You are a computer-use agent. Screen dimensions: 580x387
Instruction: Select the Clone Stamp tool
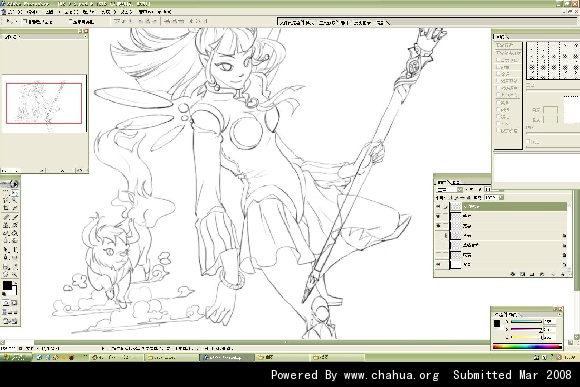(x=6, y=225)
